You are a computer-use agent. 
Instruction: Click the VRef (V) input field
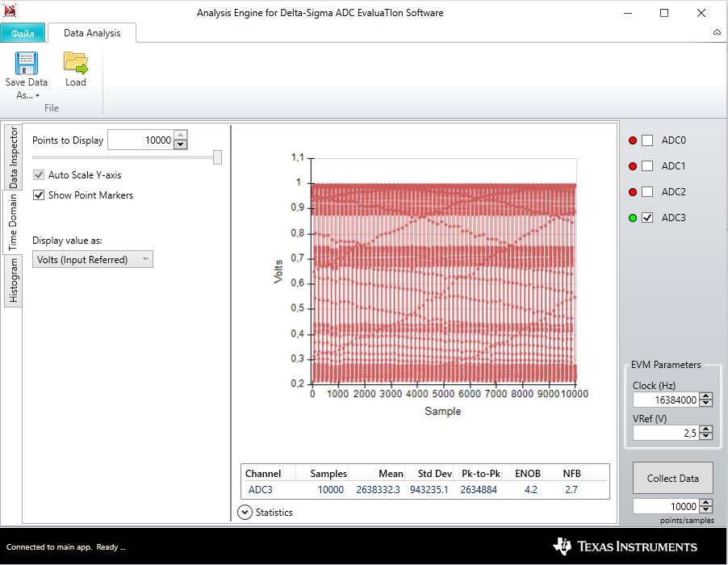[666, 433]
